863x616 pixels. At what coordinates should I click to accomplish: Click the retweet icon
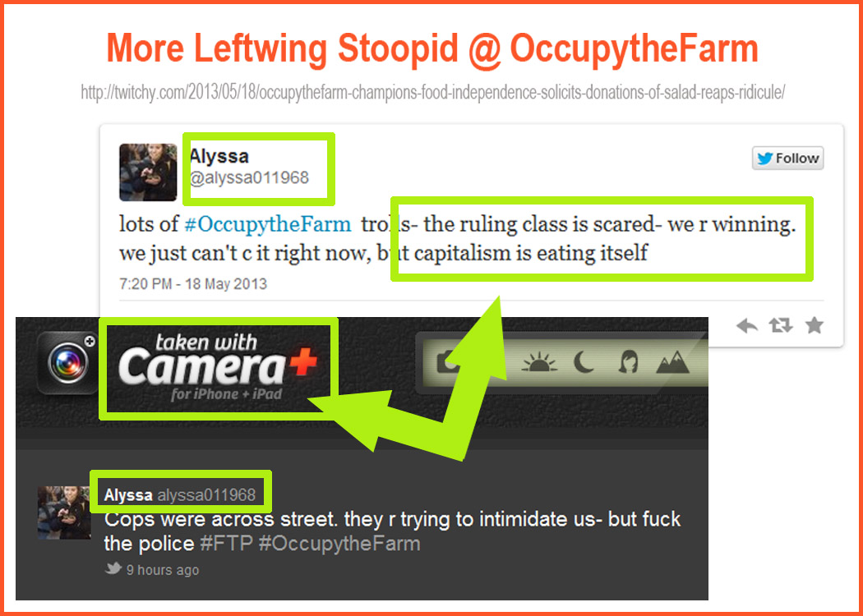781,326
